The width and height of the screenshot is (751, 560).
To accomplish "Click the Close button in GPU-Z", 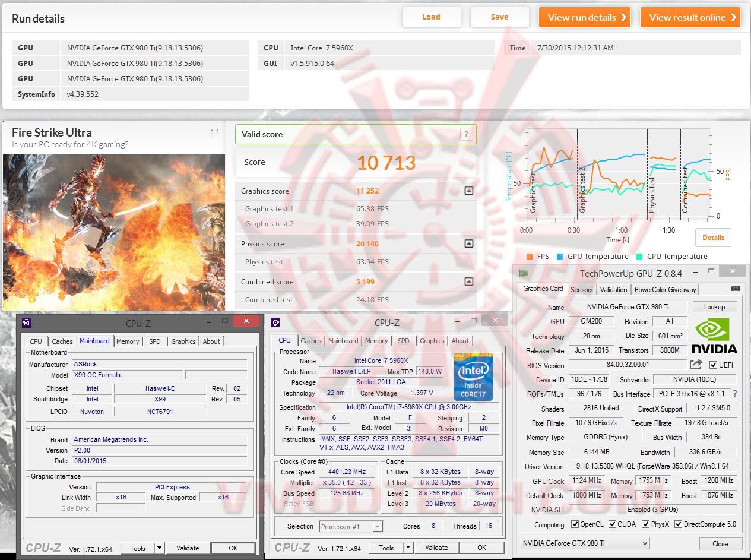I will [x=720, y=543].
